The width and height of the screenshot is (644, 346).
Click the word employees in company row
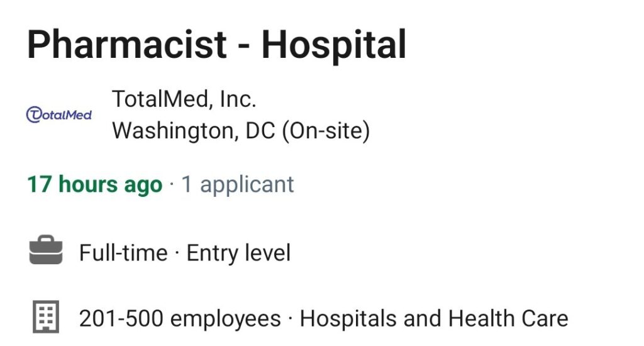tap(226, 320)
